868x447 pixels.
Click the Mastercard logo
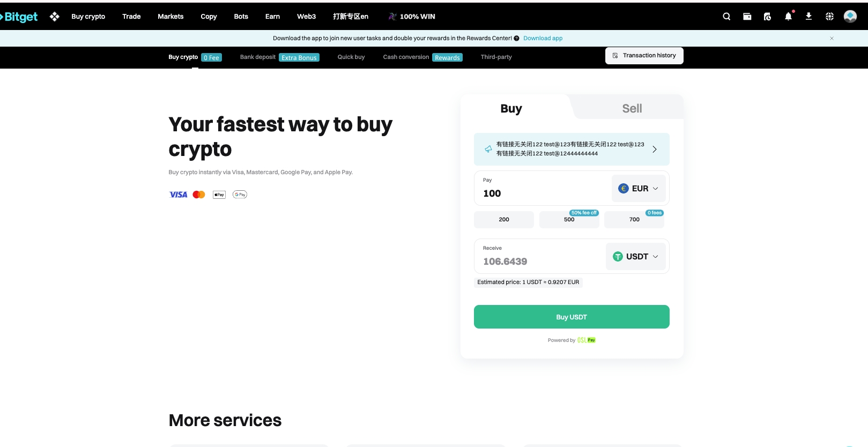tap(199, 195)
